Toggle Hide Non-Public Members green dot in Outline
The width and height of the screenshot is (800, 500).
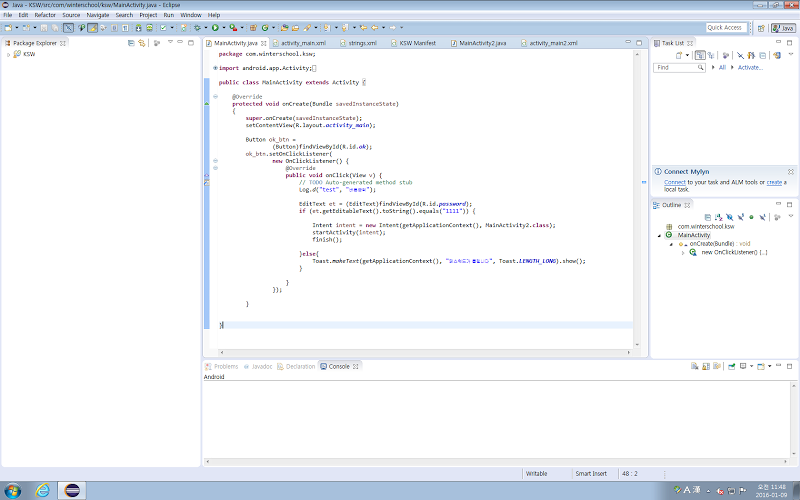pyautogui.click(x=751, y=217)
